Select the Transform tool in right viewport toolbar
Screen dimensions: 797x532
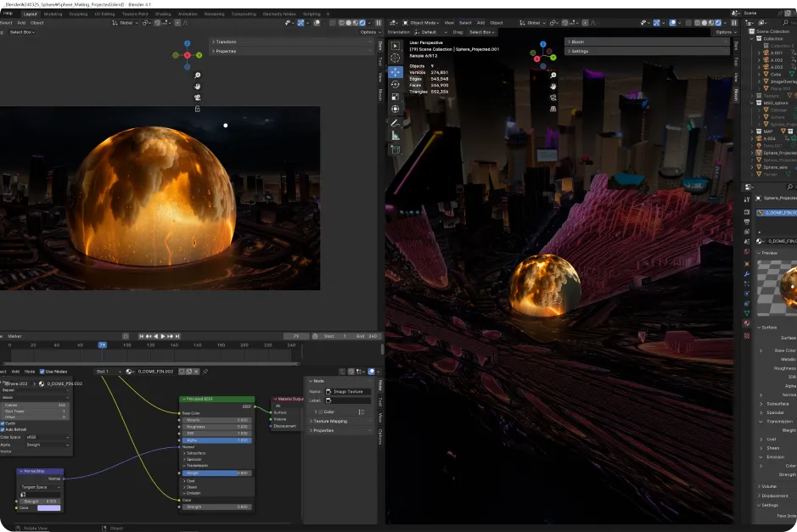pos(395,109)
